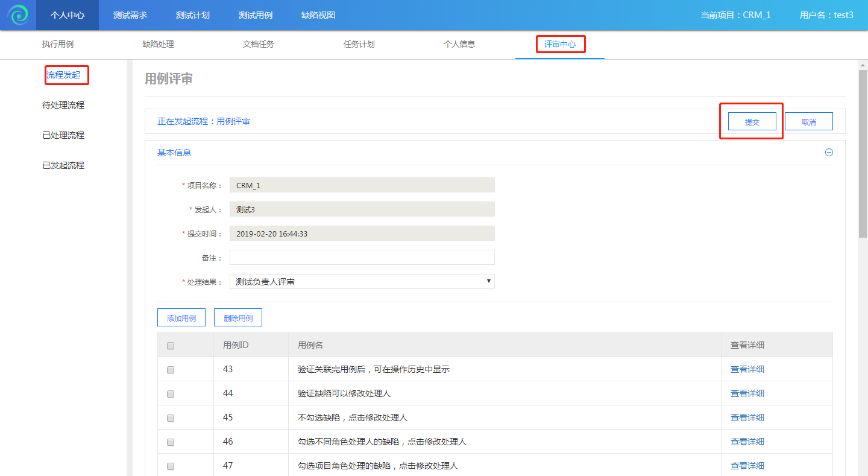
Task: Click the 取消 button
Action: [x=808, y=122]
